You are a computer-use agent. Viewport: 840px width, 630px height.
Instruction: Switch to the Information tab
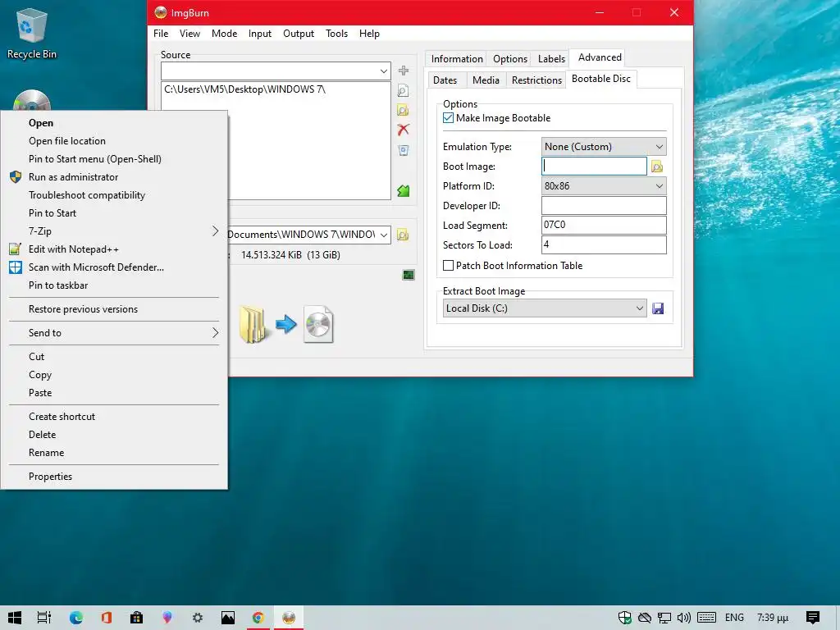[x=457, y=59]
